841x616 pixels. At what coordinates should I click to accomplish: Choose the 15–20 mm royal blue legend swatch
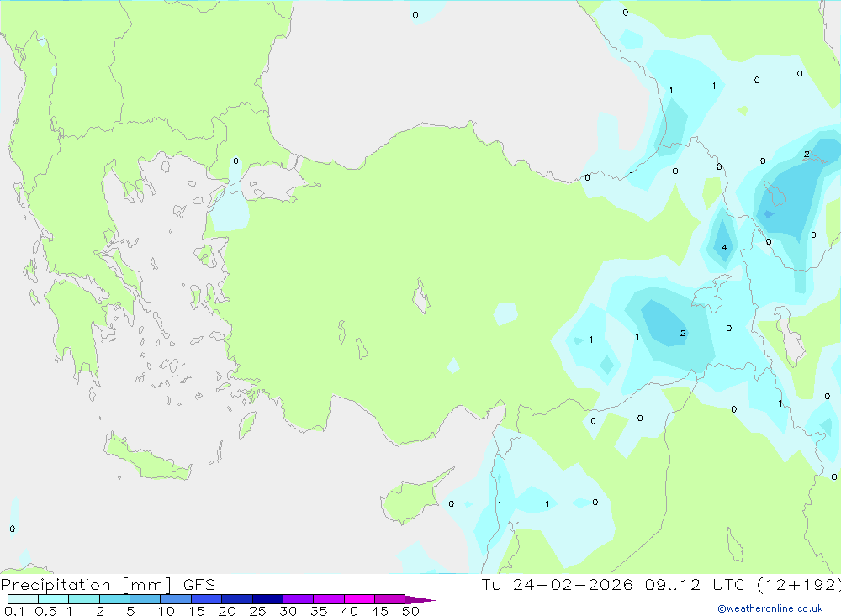click(x=207, y=599)
